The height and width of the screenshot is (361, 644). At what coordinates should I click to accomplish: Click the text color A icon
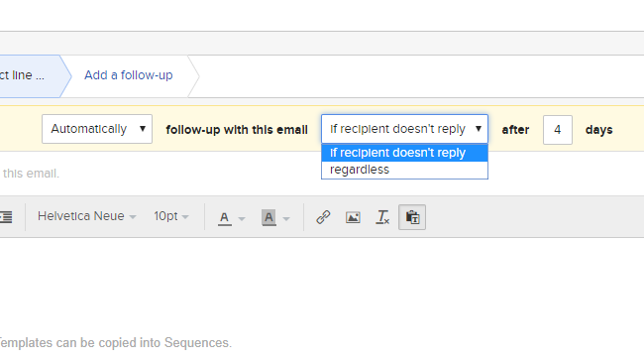pyautogui.click(x=224, y=217)
